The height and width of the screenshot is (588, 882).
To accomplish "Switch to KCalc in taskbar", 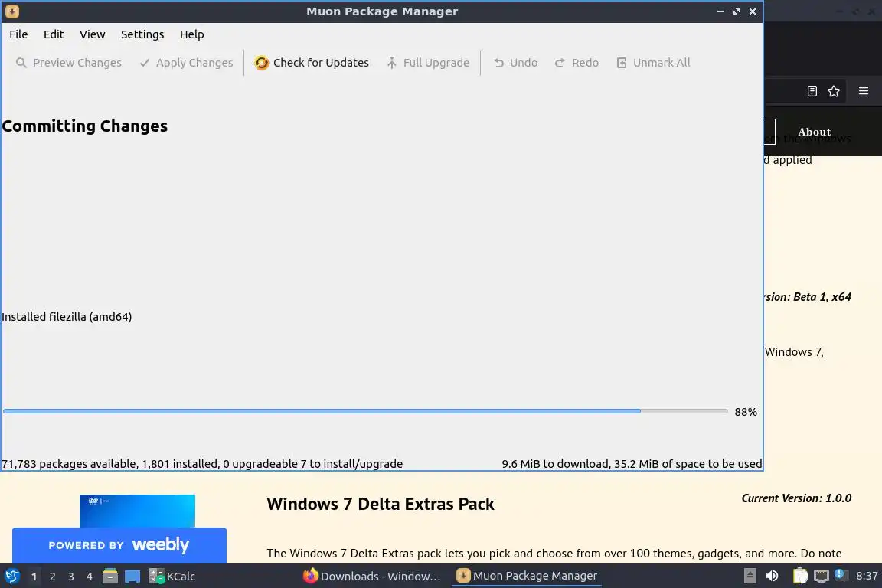I will 173,577.
